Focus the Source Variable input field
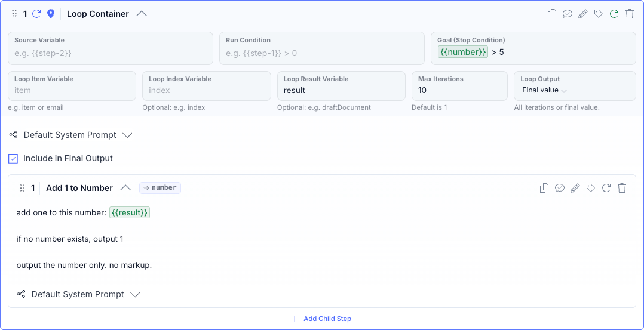This screenshot has height=330, width=644. click(111, 48)
